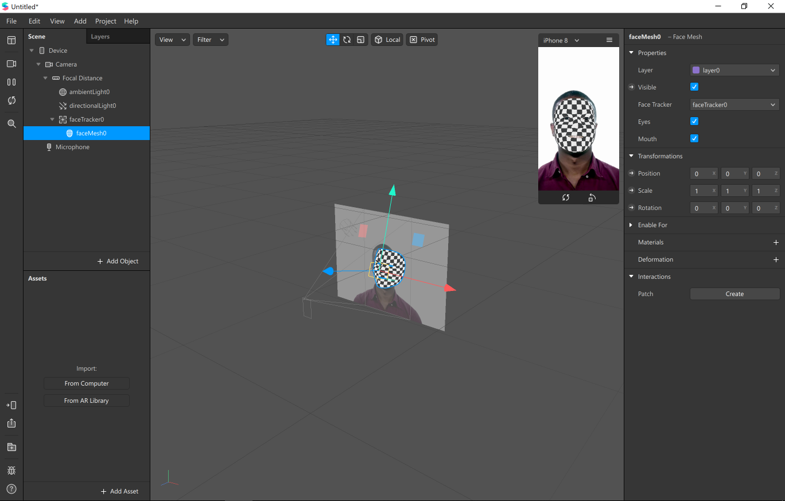
Task: Click the folder library icon in sidebar
Action: pyautogui.click(x=12, y=447)
